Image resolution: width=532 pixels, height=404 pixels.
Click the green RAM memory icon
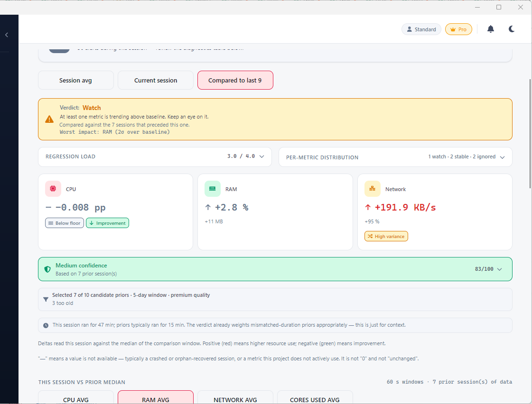213,189
